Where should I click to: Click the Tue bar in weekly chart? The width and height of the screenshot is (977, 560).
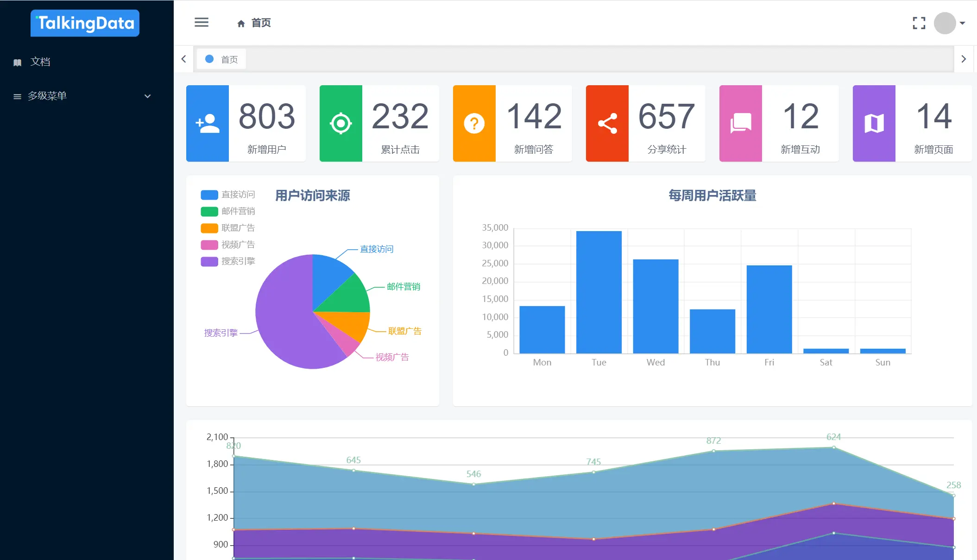pos(599,292)
